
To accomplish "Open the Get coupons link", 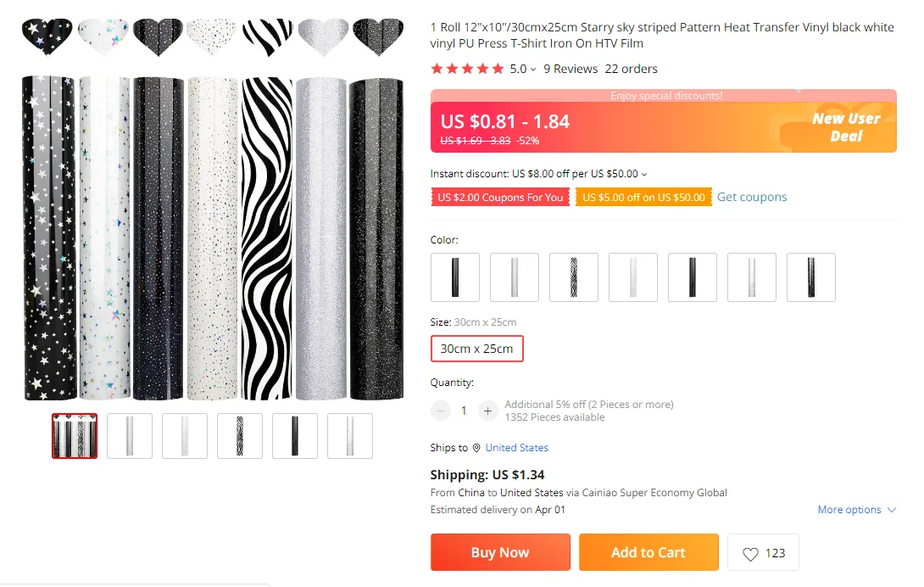I will 752,197.
